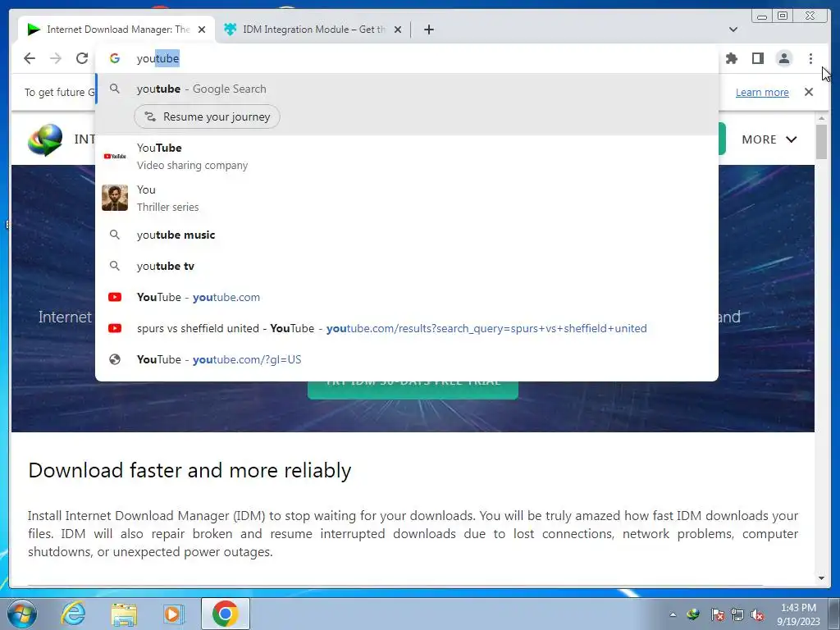The height and width of the screenshot is (630, 840).
Task: Click the address bar containing youtube
Action: [x=407, y=58]
